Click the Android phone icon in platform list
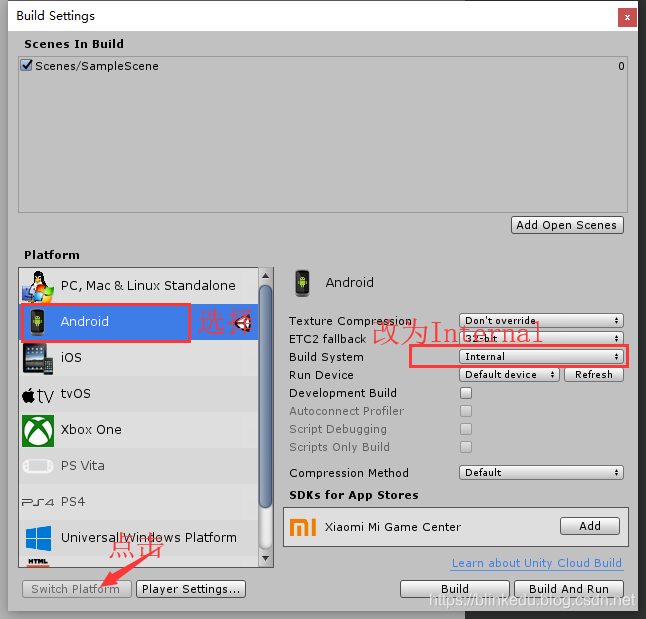This screenshot has height=619, width=646. tap(37, 322)
